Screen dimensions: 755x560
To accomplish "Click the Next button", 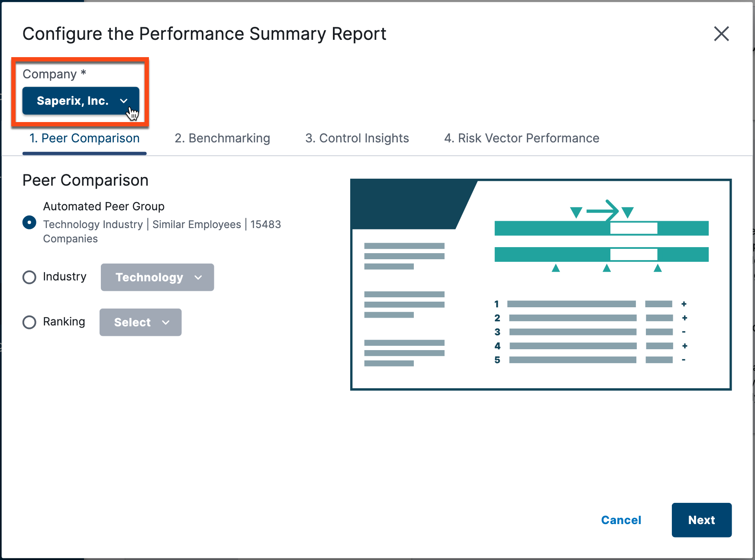I will pyautogui.click(x=701, y=520).
